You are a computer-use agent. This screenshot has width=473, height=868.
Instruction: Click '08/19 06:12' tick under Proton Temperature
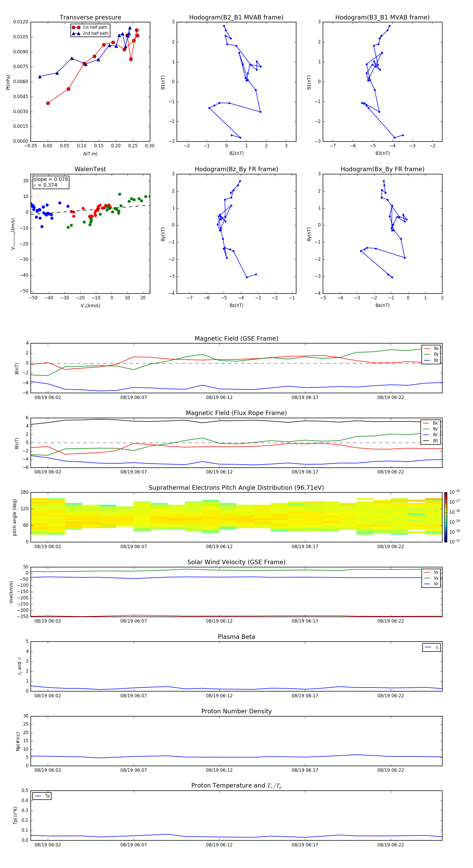coord(219,845)
